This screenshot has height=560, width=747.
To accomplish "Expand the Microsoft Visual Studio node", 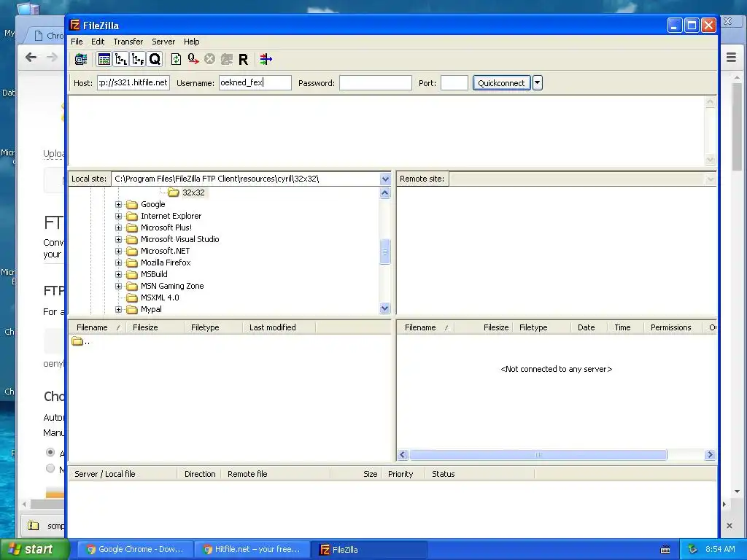I will pyautogui.click(x=119, y=239).
